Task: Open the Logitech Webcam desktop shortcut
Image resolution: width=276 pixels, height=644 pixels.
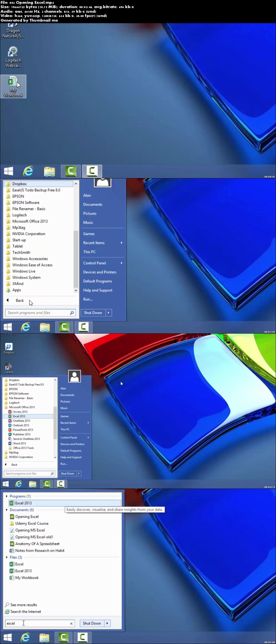Action: (13, 57)
